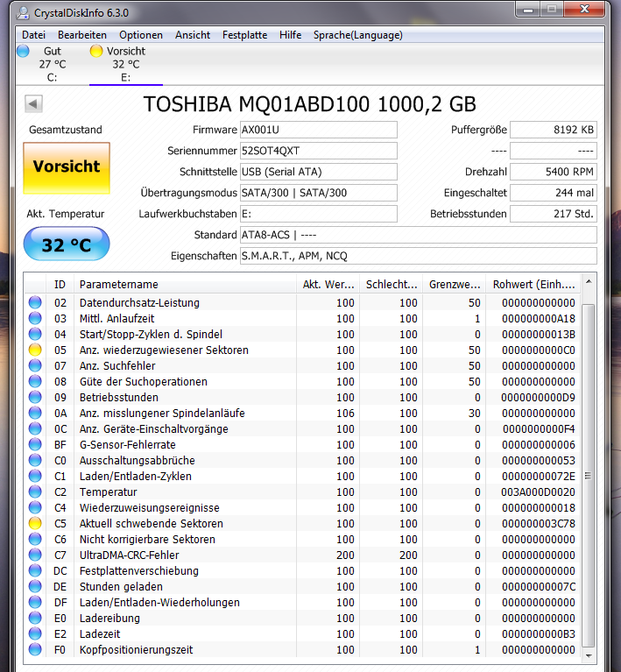Viewport: 621px width, 672px height.
Task: Select the raw value 003A000D0020
Action: pyautogui.click(x=539, y=492)
